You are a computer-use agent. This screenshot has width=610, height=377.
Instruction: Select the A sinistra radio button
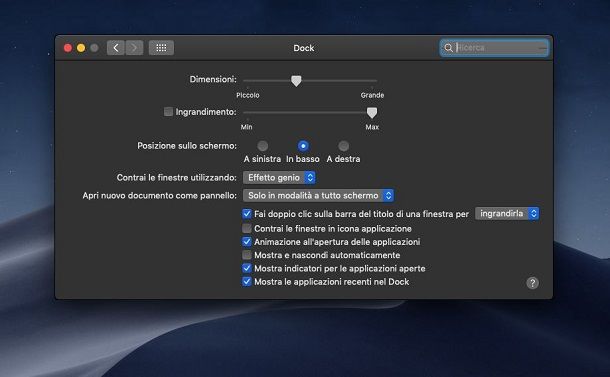[x=263, y=146]
